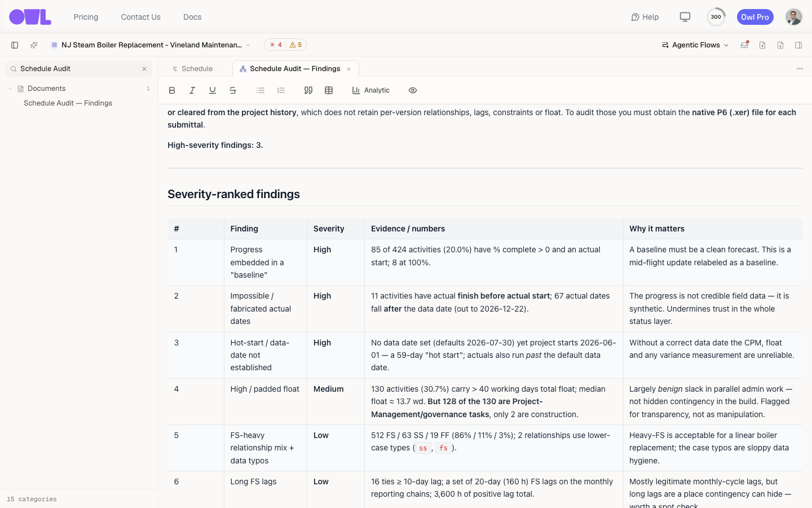Click the search magnifier icon
Viewport: 812px width, 508px height.
(x=14, y=69)
